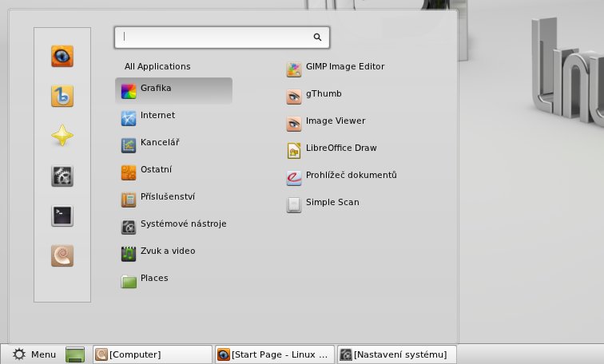Launch Prohlížeč dokumentů by name
Image resolution: width=604 pixels, height=364 pixels.
(352, 175)
